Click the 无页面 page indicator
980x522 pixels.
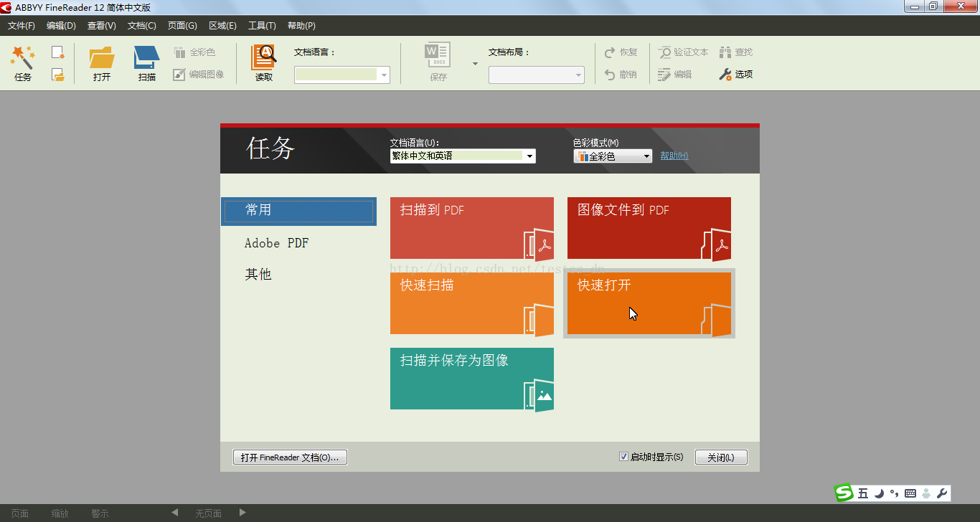(x=209, y=513)
